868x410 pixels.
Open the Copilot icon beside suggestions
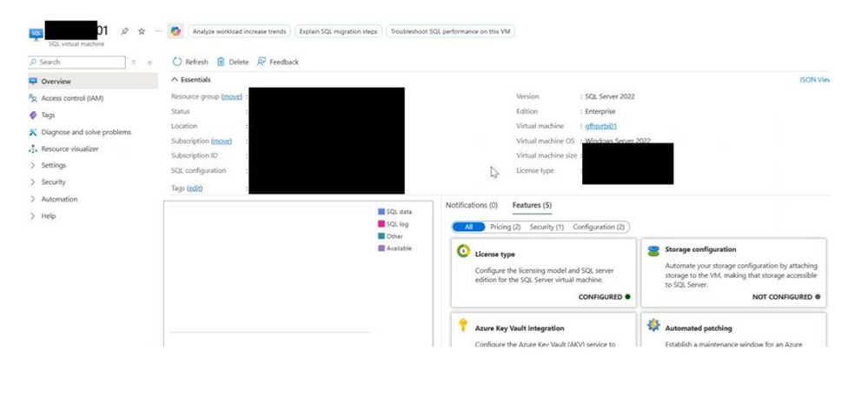pos(176,31)
